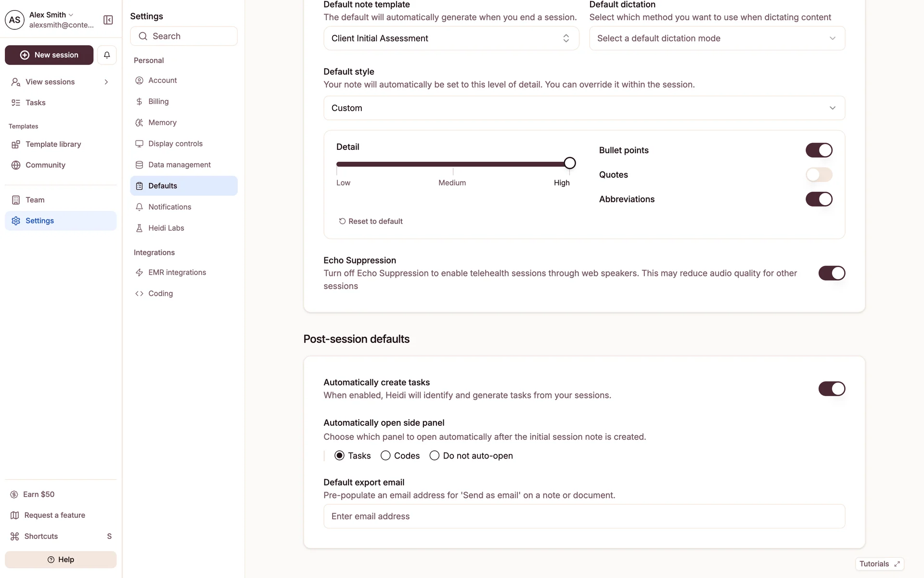Expand the View sessions chevron
Viewport: 924px width, 578px height.
pyautogui.click(x=106, y=82)
